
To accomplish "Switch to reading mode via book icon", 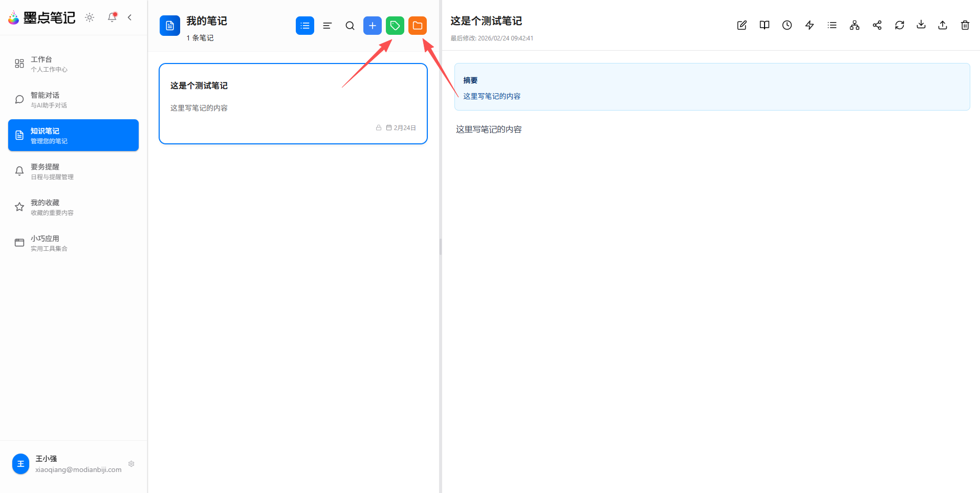I will [x=764, y=25].
